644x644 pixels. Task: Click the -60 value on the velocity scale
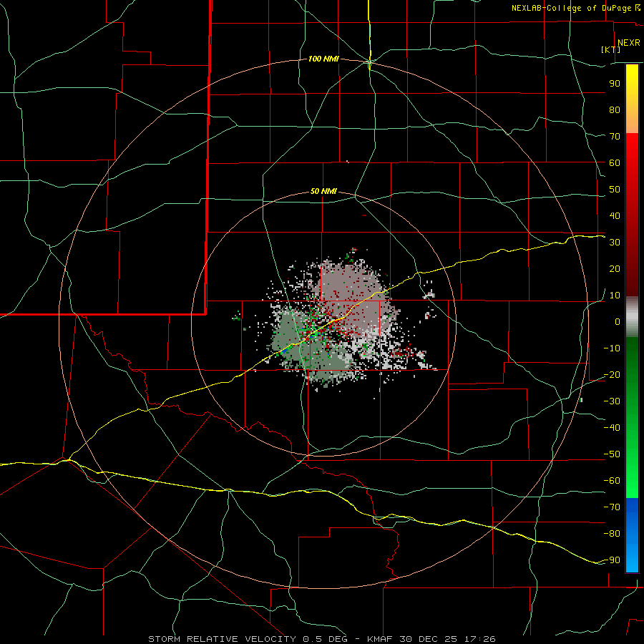click(612, 481)
